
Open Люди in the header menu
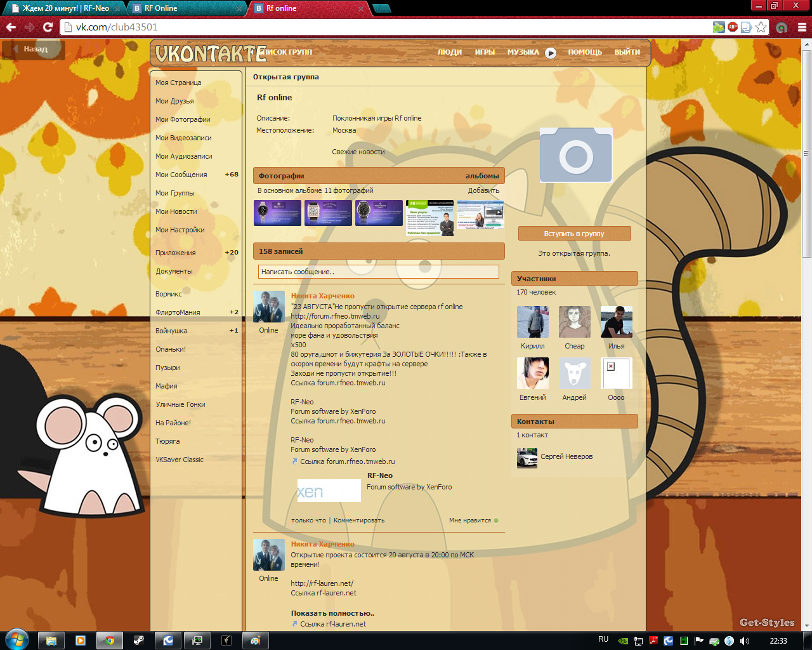click(450, 52)
